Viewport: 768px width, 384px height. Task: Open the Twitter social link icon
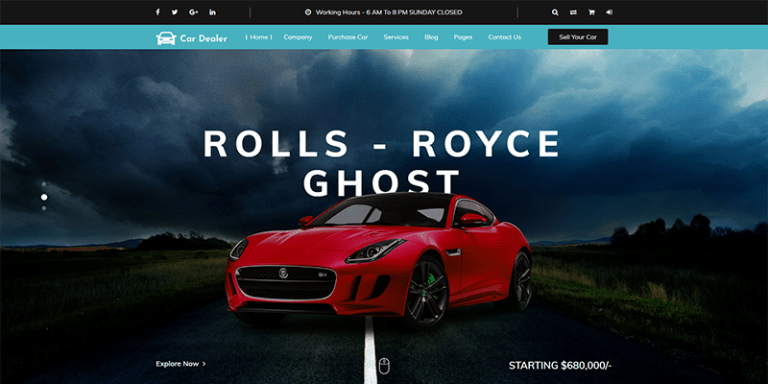point(175,12)
